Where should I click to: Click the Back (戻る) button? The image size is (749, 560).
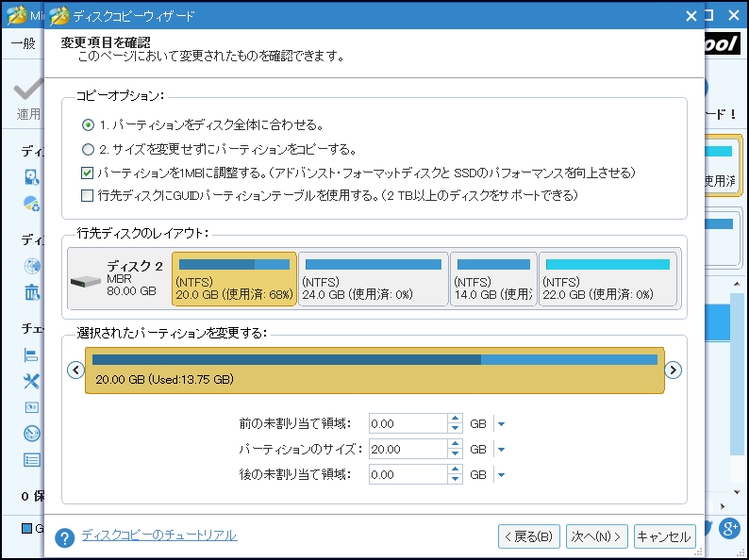[x=529, y=536]
